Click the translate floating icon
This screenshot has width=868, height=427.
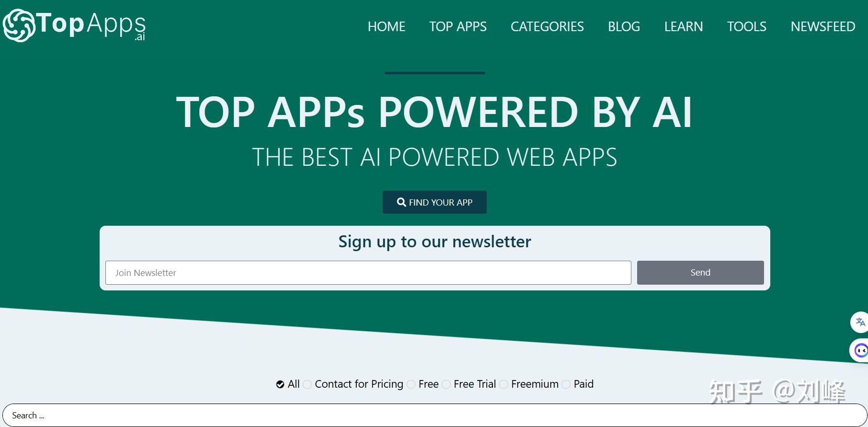[x=860, y=322]
